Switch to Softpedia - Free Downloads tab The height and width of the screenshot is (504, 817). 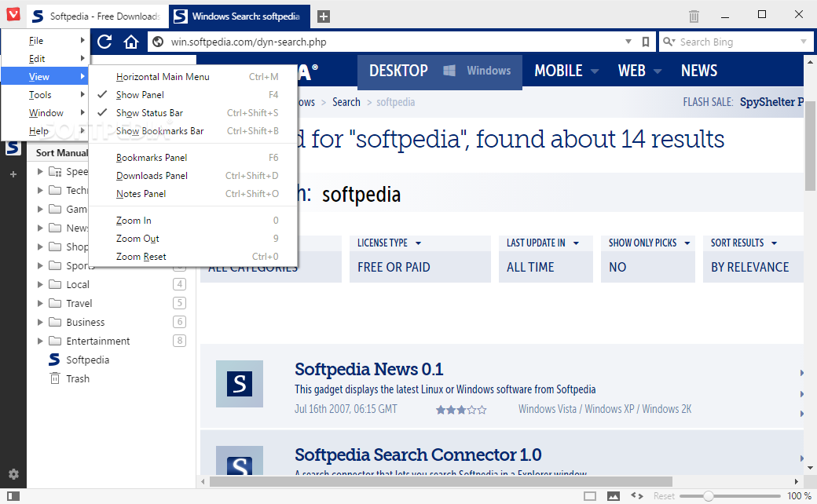point(97,16)
